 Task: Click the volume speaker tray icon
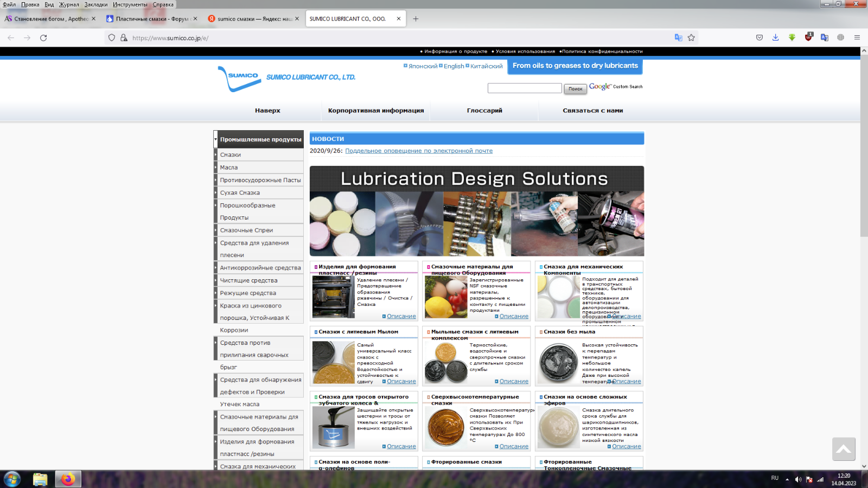pos(798,479)
